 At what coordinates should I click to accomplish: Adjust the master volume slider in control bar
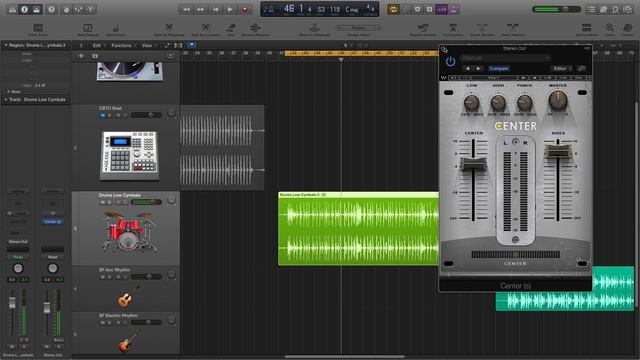coord(557,9)
